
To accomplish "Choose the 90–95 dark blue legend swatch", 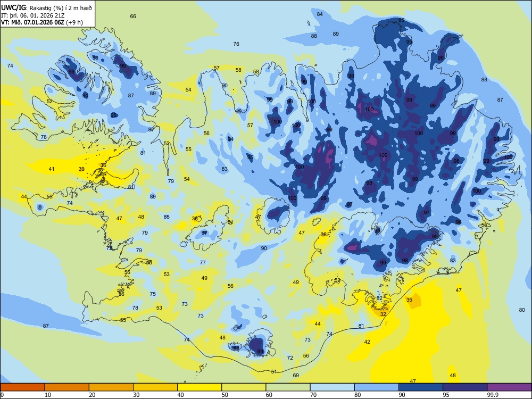I will [421, 387].
